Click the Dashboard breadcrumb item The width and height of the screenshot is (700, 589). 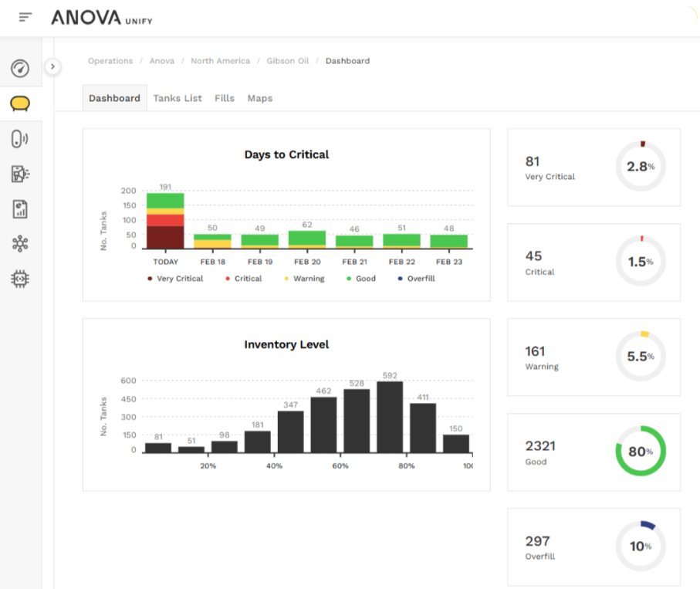coord(348,61)
